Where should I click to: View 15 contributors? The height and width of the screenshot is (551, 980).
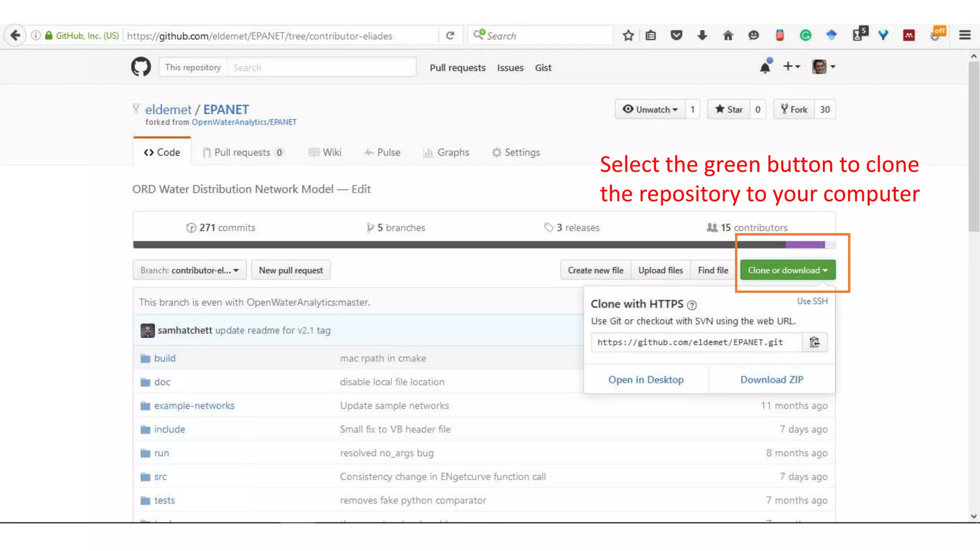(x=747, y=228)
